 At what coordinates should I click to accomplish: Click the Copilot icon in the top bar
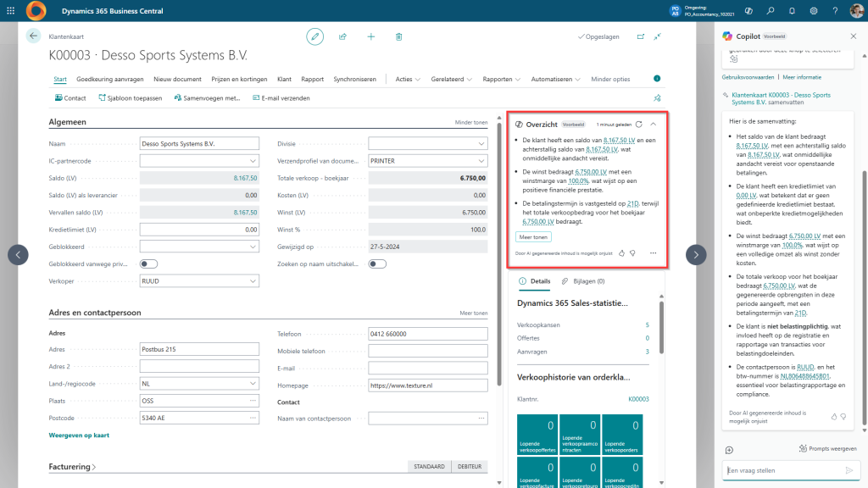pyautogui.click(x=748, y=10)
